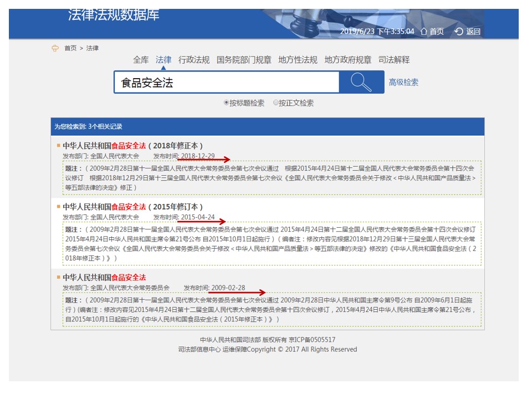Switch to the 法律 tab
532x399 pixels.
tap(163, 60)
